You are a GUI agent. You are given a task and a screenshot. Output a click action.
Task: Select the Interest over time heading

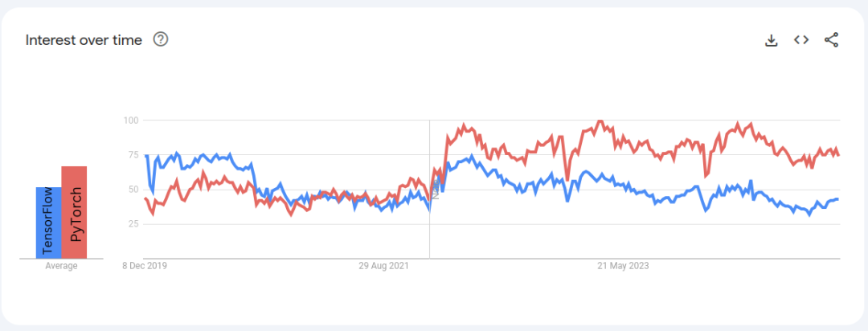tap(84, 40)
